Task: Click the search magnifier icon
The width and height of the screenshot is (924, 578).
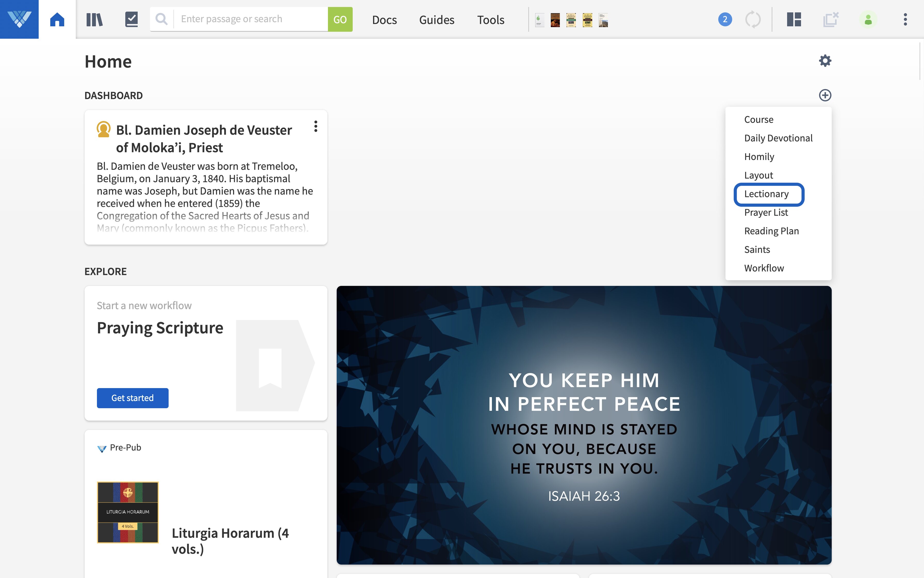Action: click(x=161, y=19)
